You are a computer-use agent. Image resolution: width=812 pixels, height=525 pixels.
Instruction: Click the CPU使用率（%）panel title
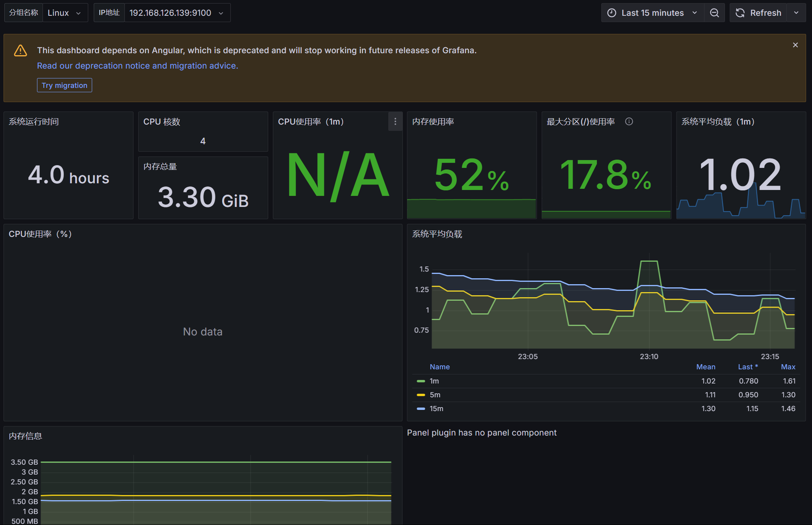40,234
